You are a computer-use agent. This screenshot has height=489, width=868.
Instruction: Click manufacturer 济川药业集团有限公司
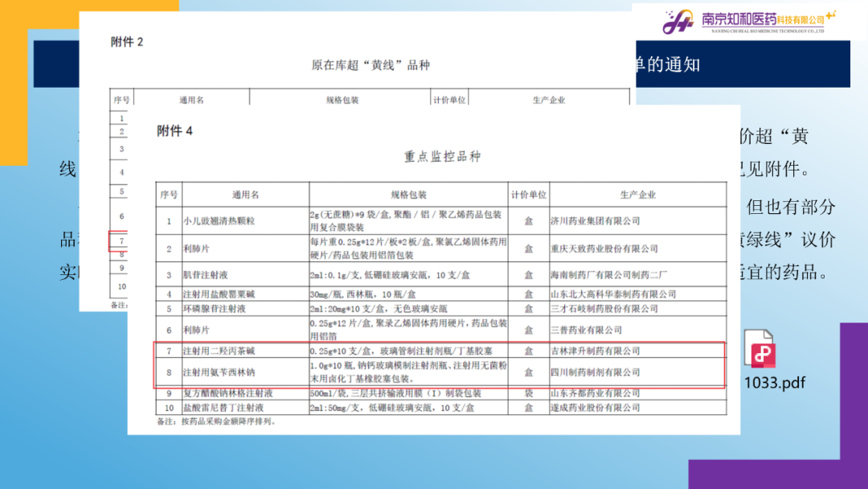coord(595,221)
